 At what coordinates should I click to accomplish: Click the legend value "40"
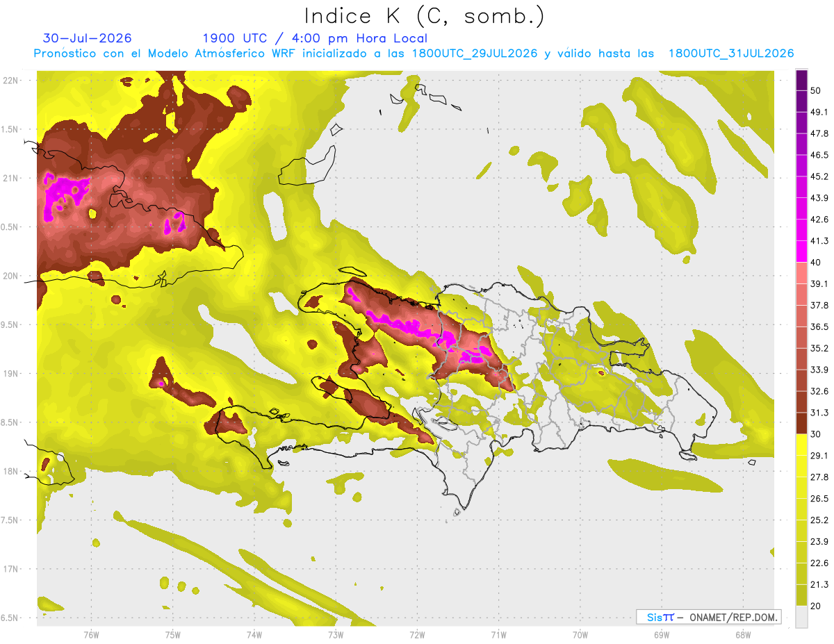817,263
